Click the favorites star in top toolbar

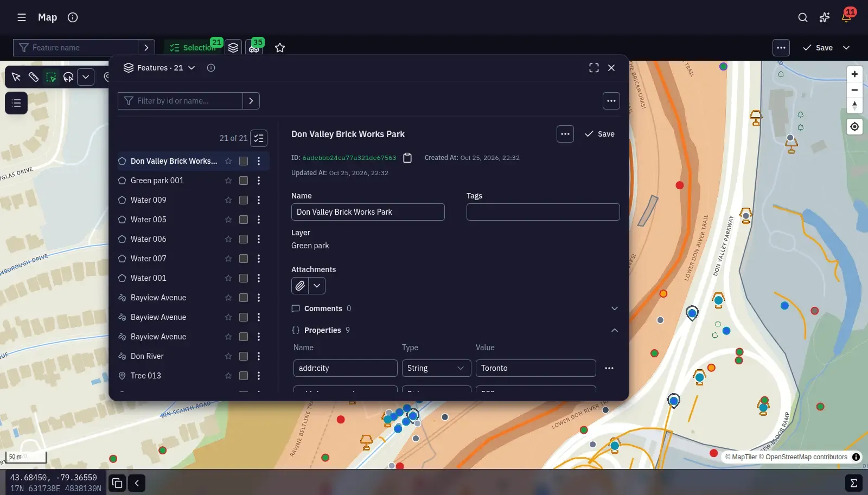[280, 48]
